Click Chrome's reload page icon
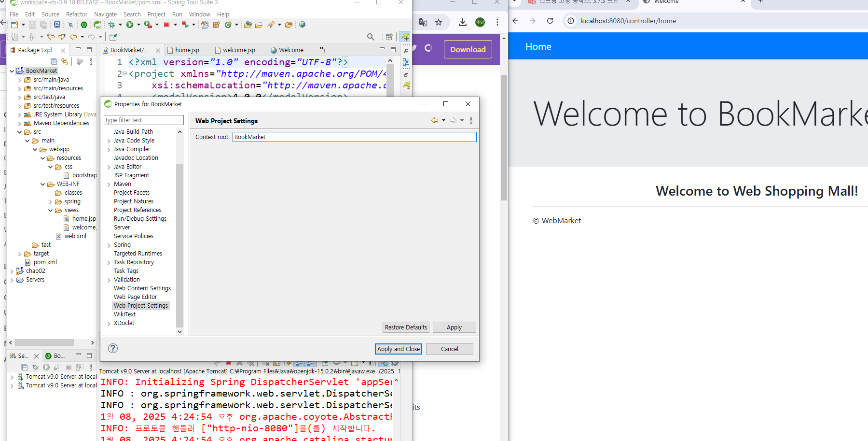 [550, 21]
